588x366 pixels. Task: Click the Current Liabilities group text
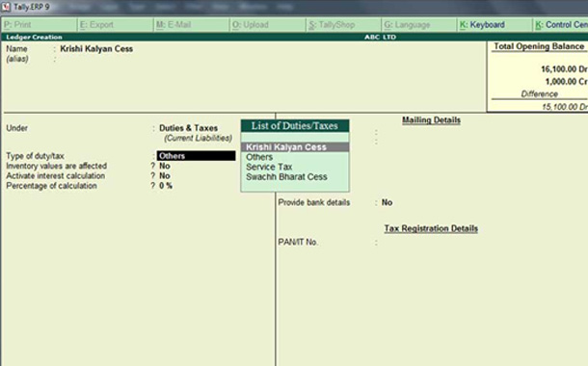[x=198, y=138]
